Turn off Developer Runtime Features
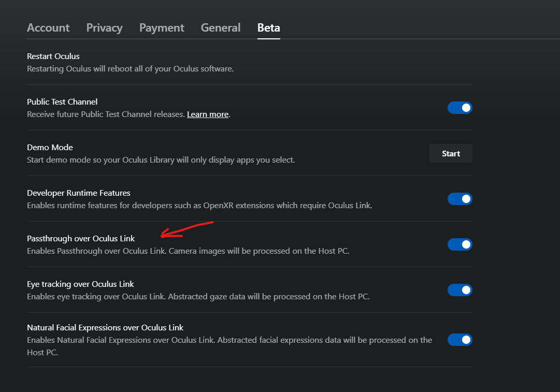Image resolution: width=560 pixels, height=392 pixels. [x=460, y=199]
